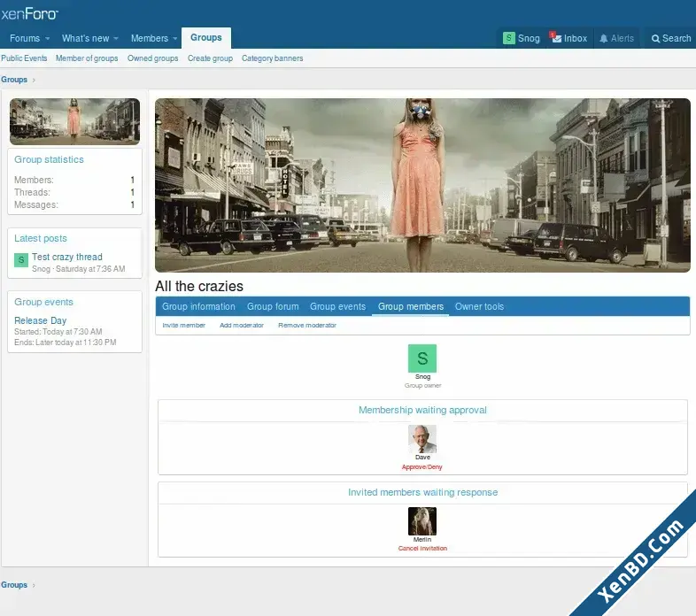The height and width of the screenshot is (616, 696).
Task: Select the Groups navigation tab
Action: tap(206, 38)
